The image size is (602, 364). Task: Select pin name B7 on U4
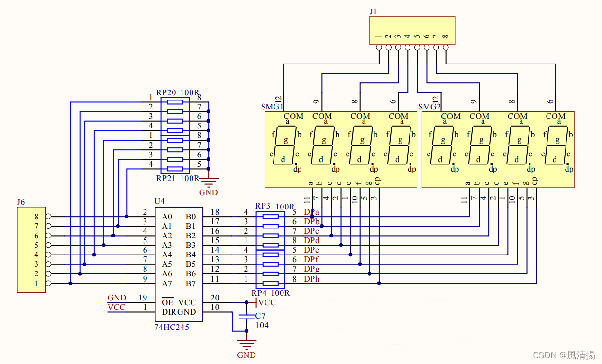[x=191, y=283]
